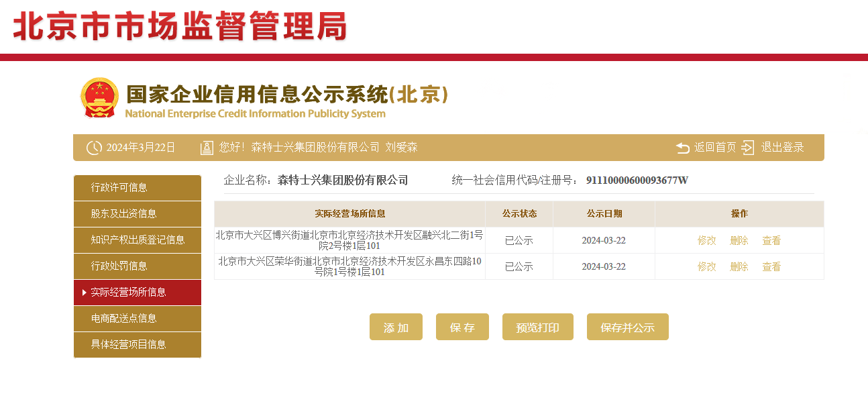
Task: Open 行政许可信息 in the sidebar
Action: click(x=138, y=188)
